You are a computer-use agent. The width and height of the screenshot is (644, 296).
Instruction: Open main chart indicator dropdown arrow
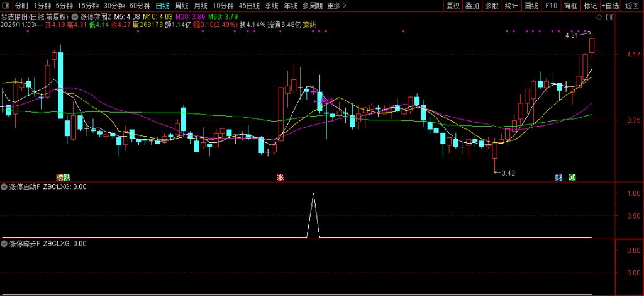[74, 17]
